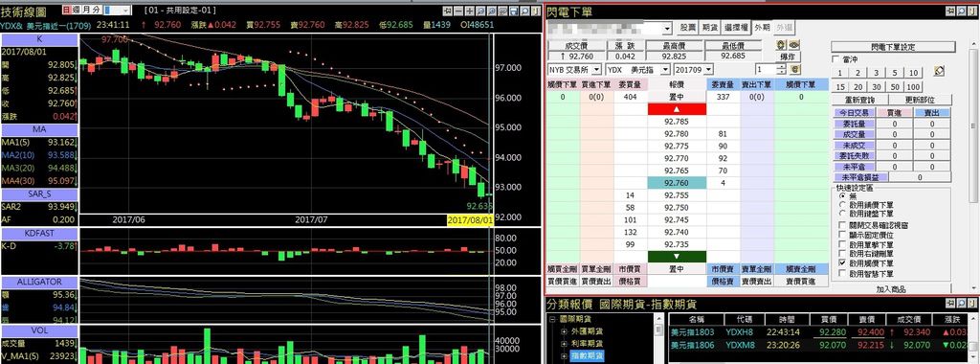This screenshot has width=980, height=364.
Task: Click the quote tree vertical scrollbar
Action: 657,338
